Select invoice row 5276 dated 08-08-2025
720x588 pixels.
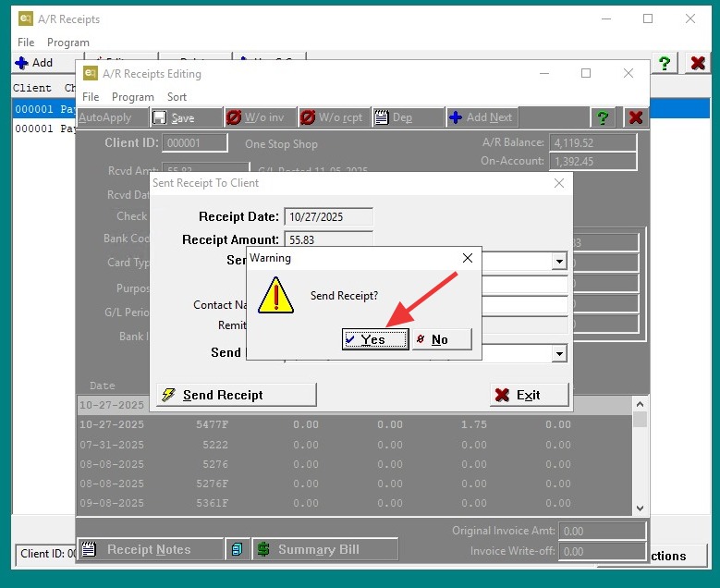[355, 464]
